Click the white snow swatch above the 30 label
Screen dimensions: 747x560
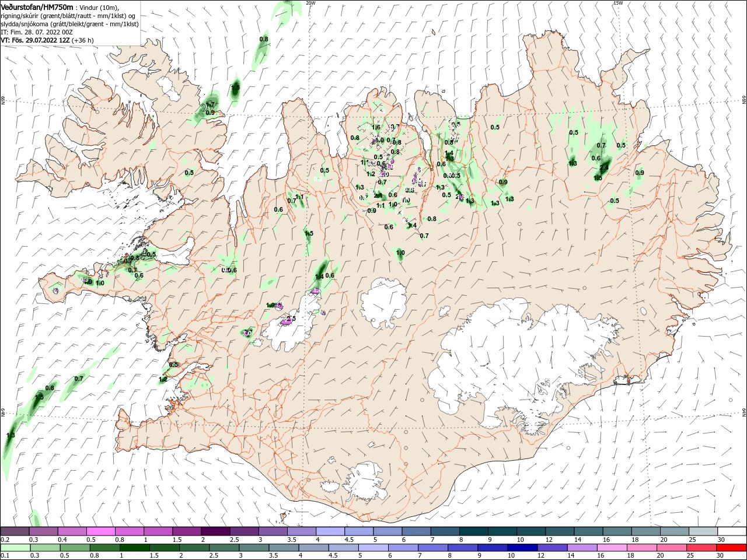click(732, 531)
